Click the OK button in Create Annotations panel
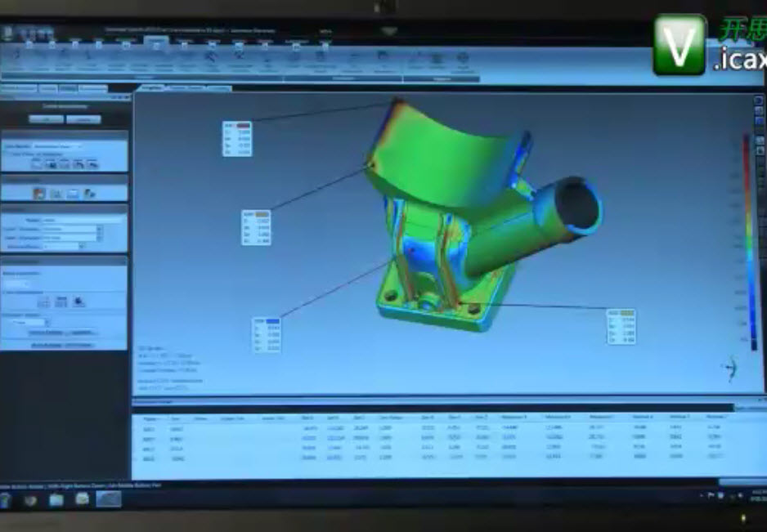The height and width of the screenshot is (532, 767). tap(47, 119)
